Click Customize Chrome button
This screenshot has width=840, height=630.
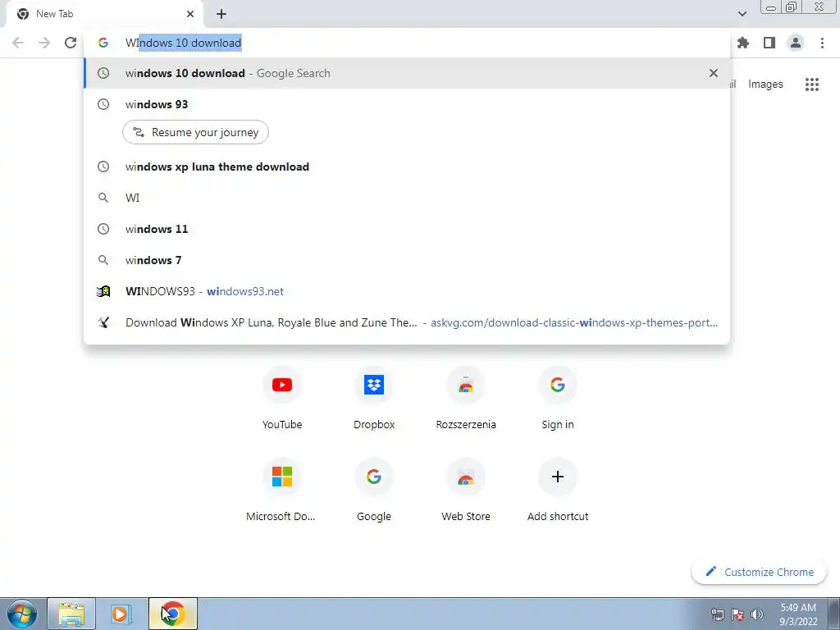(x=759, y=572)
